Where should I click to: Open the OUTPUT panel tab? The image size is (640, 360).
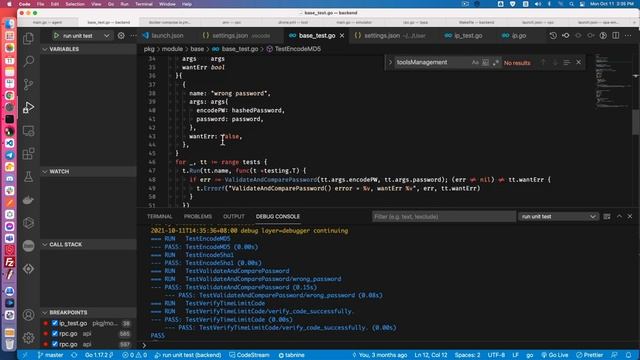tap(234, 216)
